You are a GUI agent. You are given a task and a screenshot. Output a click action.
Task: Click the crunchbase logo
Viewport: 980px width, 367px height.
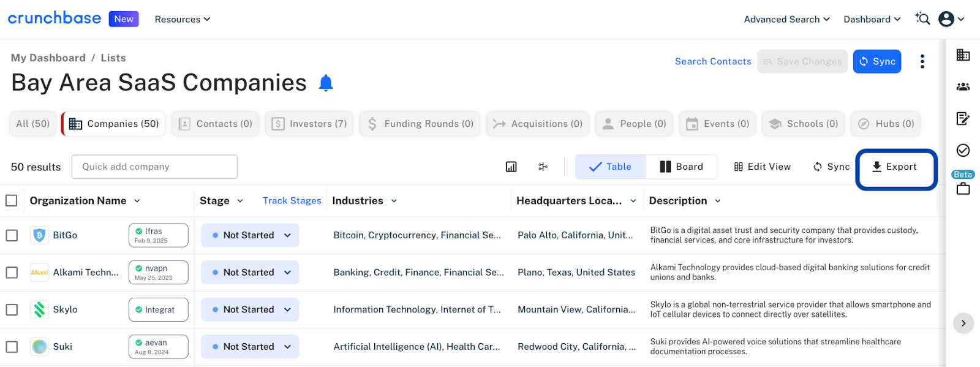(55, 18)
